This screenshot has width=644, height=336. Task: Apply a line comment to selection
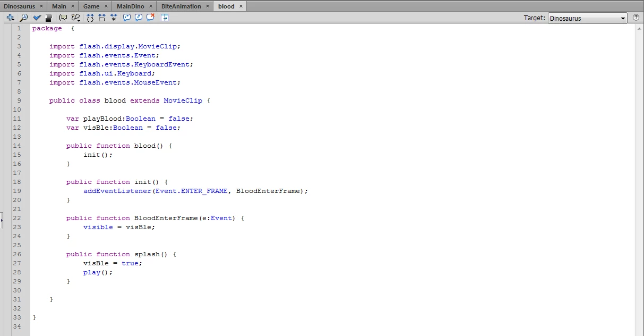click(139, 18)
